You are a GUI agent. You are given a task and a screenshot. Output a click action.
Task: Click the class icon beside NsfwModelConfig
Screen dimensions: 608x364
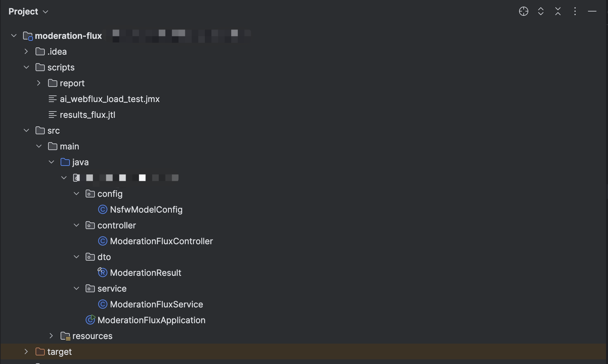pyautogui.click(x=102, y=209)
